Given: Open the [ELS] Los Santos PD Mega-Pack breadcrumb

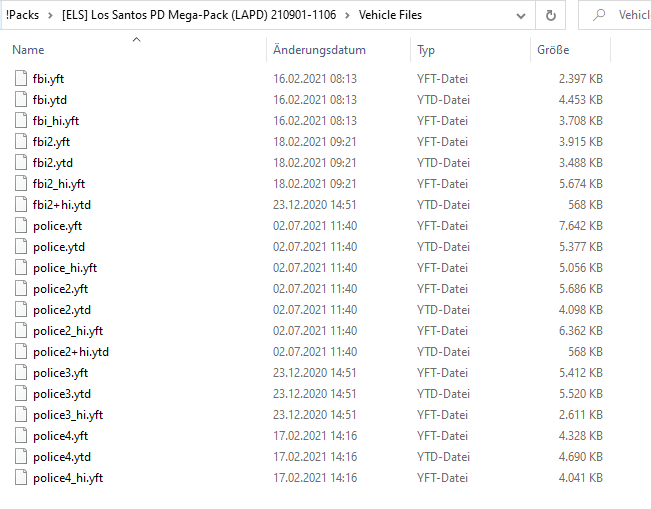Looking at the screenshot, I should (199, 15).
